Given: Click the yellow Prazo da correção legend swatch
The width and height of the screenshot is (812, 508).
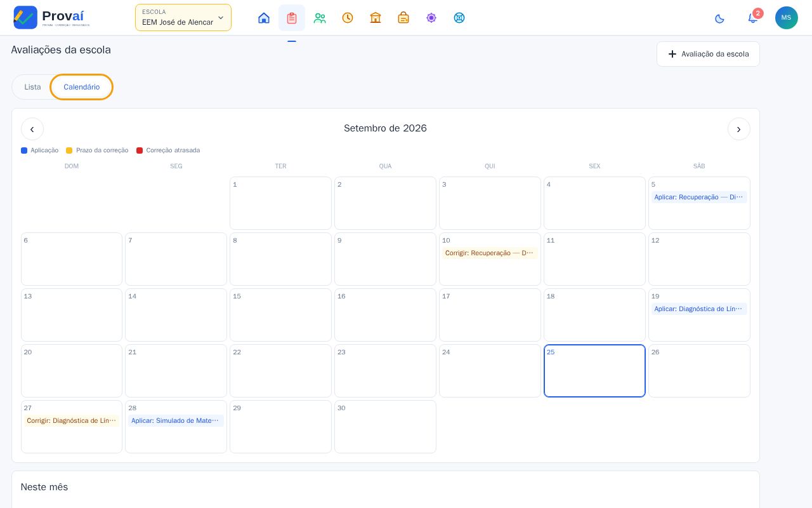Looking at the screenshot, I should tap(69, 150).
